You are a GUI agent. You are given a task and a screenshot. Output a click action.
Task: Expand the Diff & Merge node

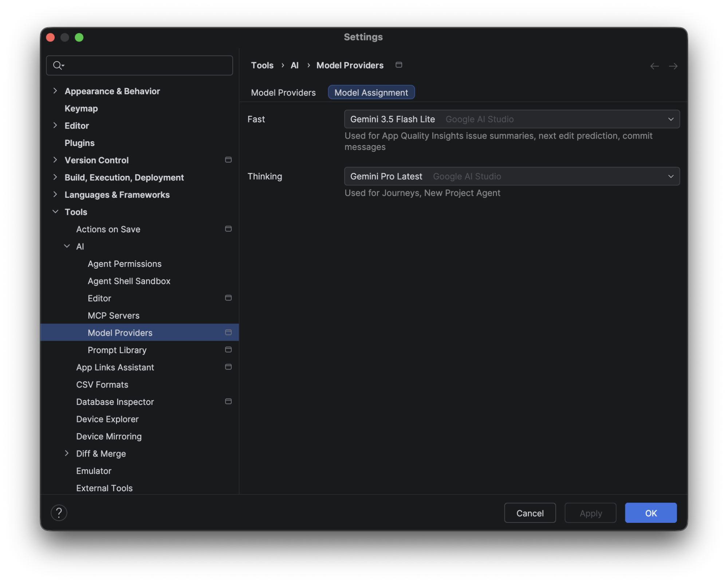pyautogui.click(x=67, y=453)
